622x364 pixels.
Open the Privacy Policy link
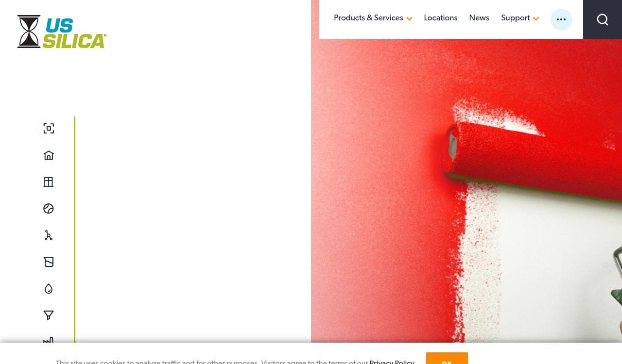pyautogui.click(x=392, y=362)
